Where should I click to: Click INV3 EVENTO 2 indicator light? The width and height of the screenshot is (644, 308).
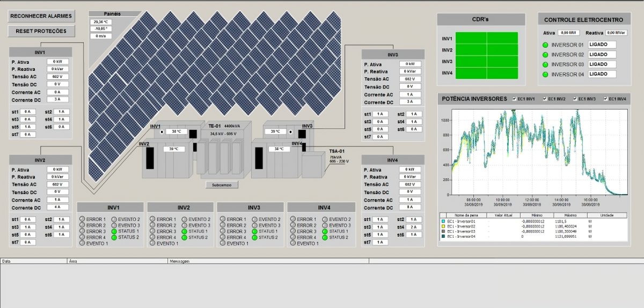click(x=254, y=219)
